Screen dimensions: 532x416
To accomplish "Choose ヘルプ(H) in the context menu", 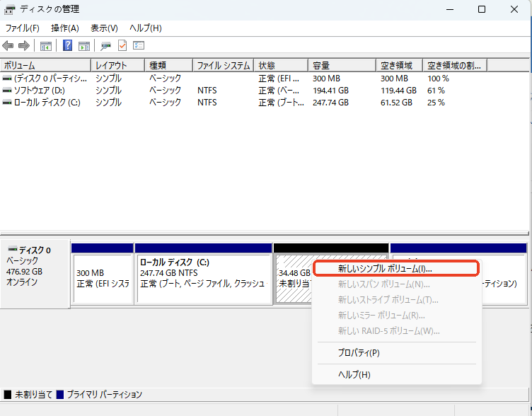I will pos(396,374).
